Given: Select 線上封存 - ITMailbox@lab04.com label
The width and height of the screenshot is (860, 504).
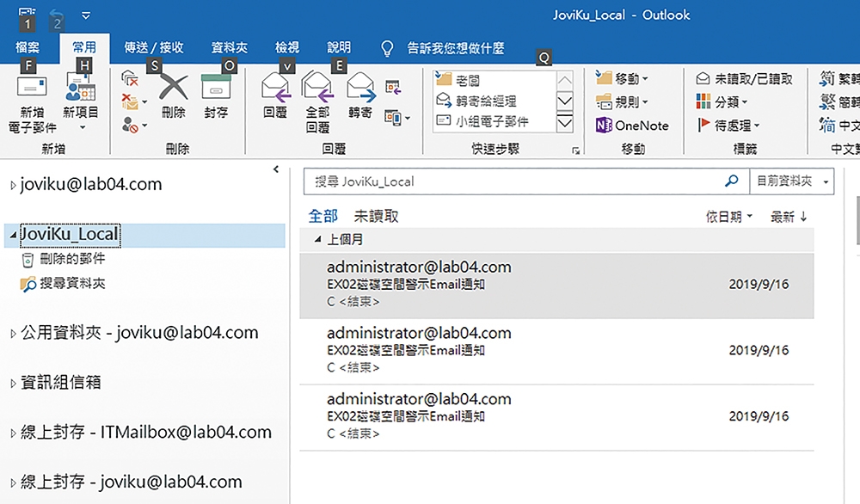Looking at the screenshot, I should coord(146,432).
